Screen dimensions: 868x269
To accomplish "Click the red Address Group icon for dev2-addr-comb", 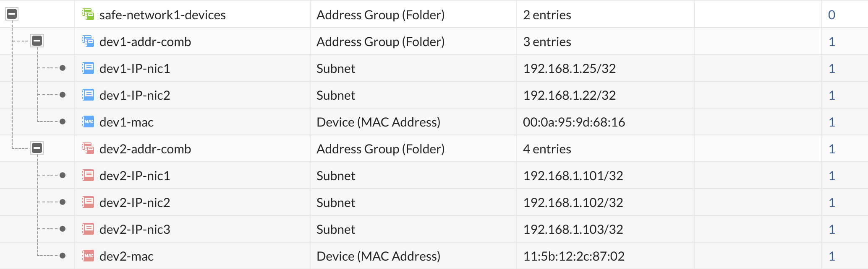I will (x=87, y=149).
